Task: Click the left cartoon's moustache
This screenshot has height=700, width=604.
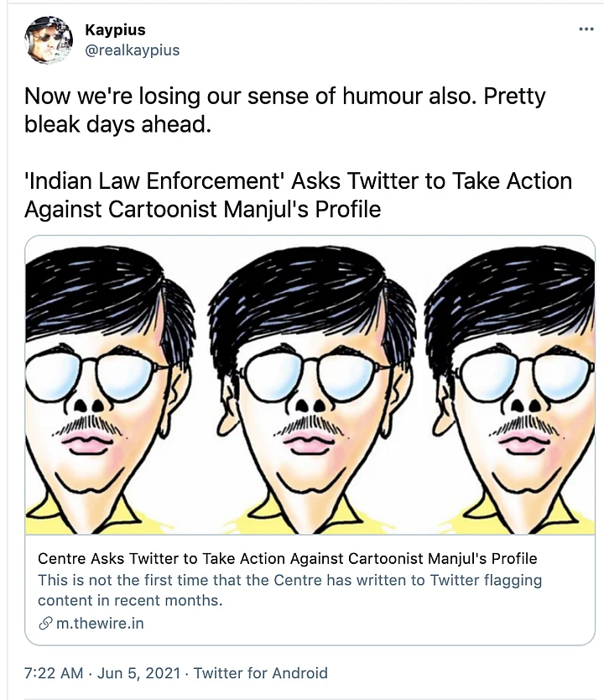Action: click(x=88, y=424)
